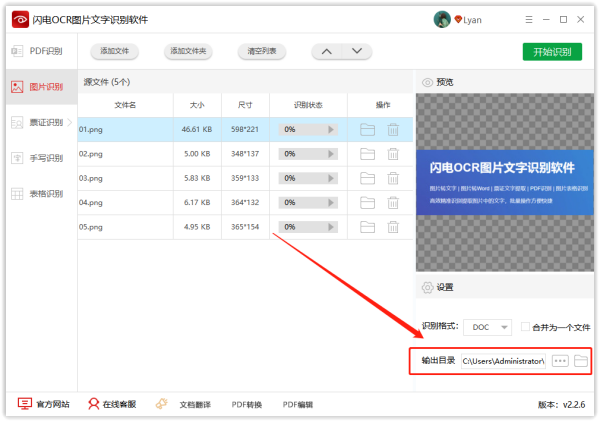Screen dimensions: 600x422
Task: Delete 02.png using its trash icon
Action: (x=393, y=154)
